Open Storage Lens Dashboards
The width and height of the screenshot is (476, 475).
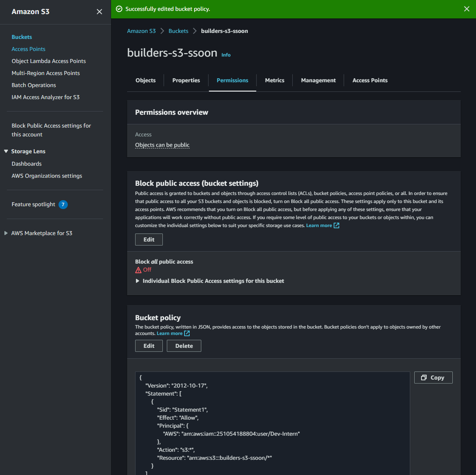point(26,164)
